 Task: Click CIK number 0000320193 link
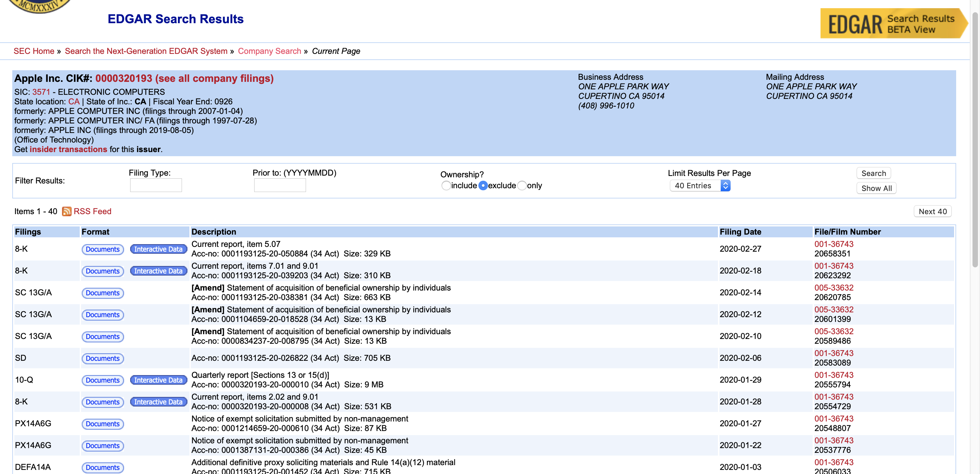tap(124, 78)
